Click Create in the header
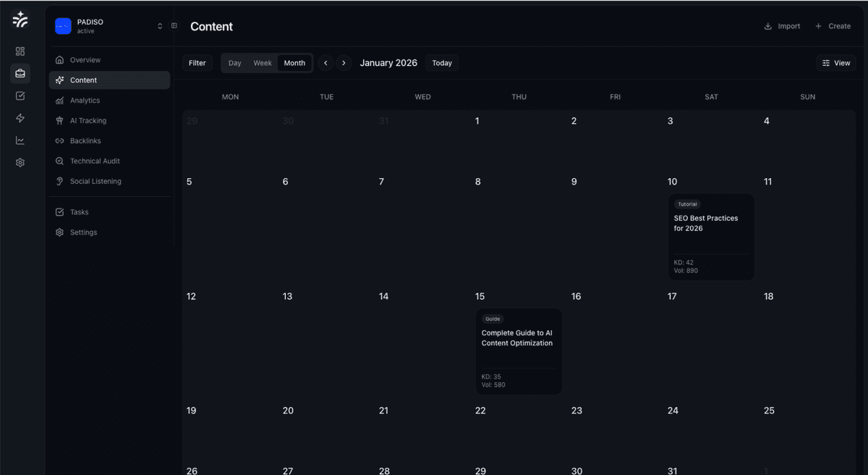Screen dimensions: 868x475 (833, 26)
